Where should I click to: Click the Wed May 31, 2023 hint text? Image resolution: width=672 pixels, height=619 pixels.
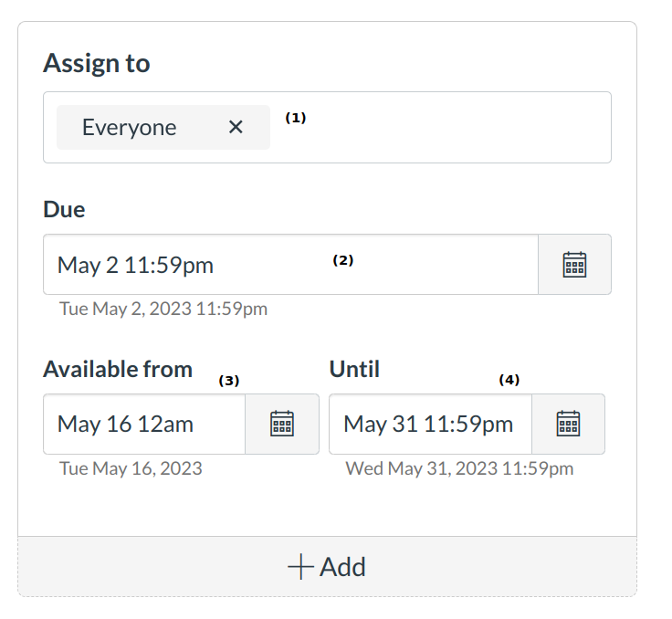[x=459, y=468]
